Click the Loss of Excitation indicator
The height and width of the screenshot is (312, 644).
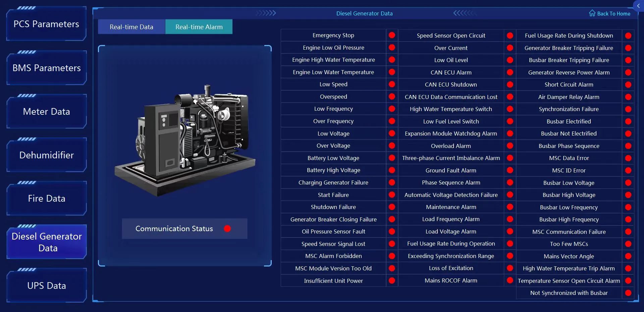coord(510,268)
